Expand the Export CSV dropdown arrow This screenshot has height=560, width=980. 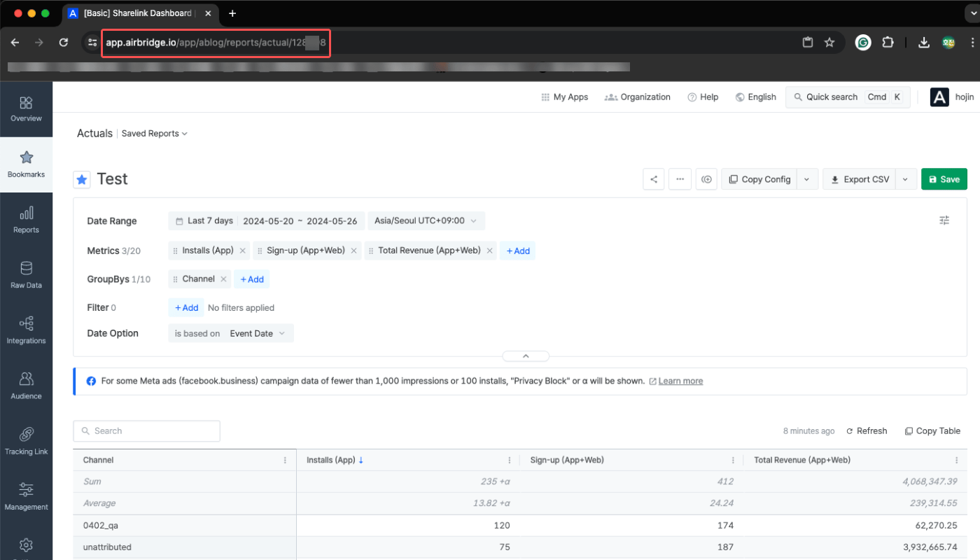click(906, 179)
